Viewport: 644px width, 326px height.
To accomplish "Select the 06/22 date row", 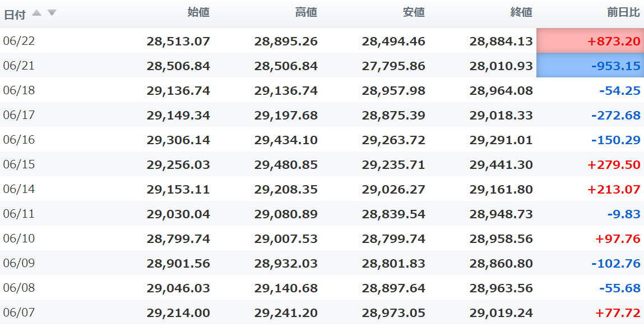I will click(322, 41).
